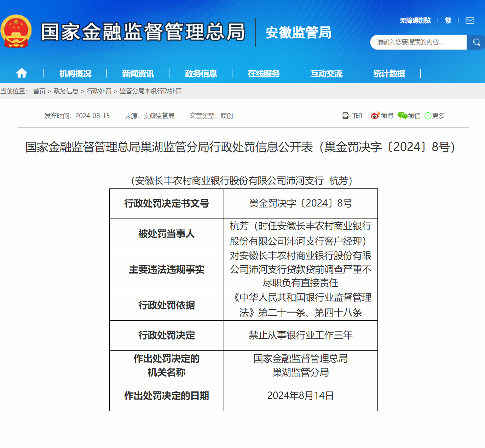Click the 主要违法违规事实 header cell
The height and width of the screenshot is (448, 485).
[167, 269]
